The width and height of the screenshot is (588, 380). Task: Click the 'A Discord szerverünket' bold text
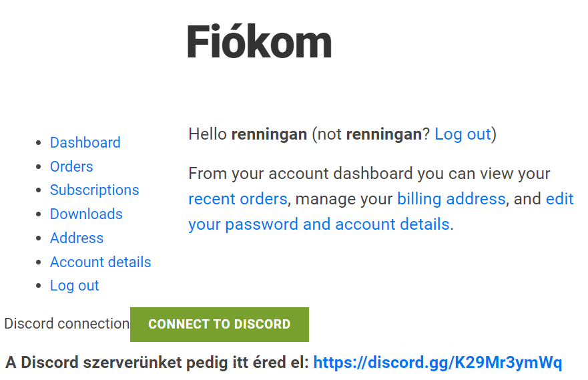157,363
